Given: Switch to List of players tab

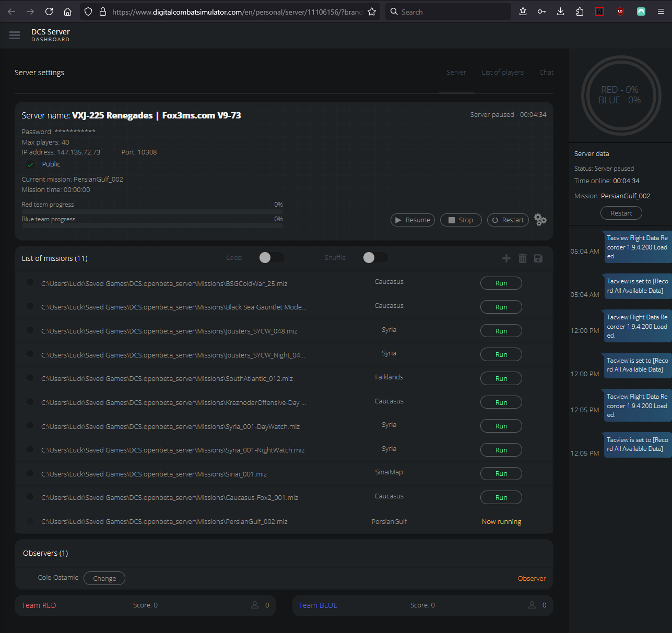Looking at the screenshot, I should tap(502, 73).
